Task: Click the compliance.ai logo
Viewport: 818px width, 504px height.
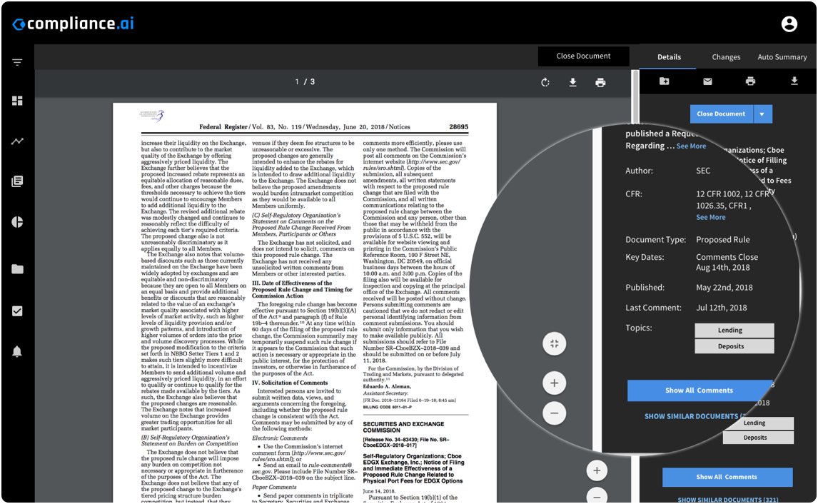Action: click(73, 24)
